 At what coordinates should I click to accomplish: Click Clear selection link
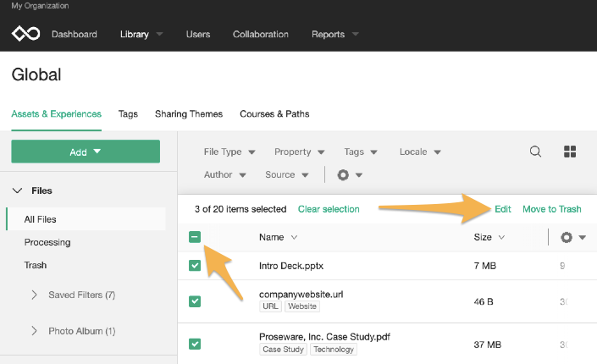[329, 209]
